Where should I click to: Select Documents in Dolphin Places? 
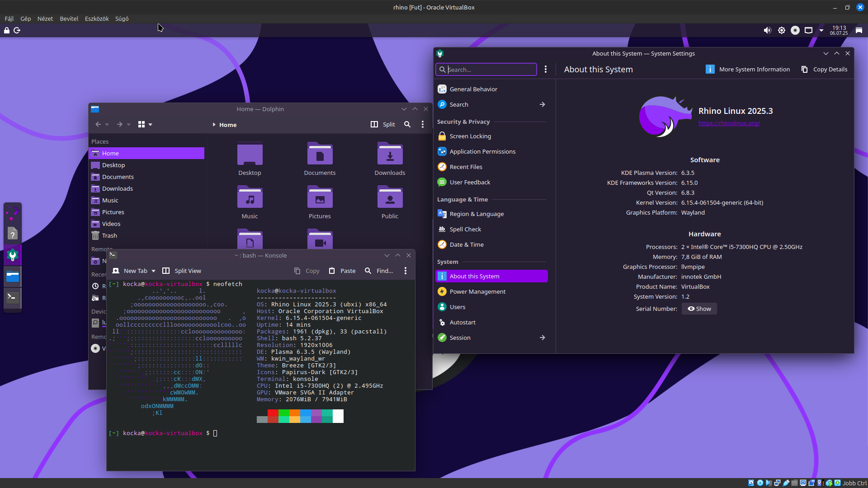pos(147,177)
